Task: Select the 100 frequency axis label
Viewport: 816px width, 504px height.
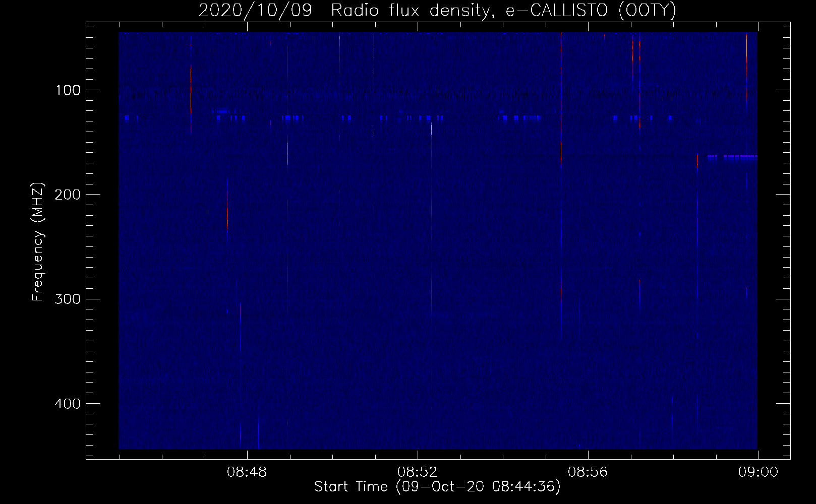Action: pos(67,91)
